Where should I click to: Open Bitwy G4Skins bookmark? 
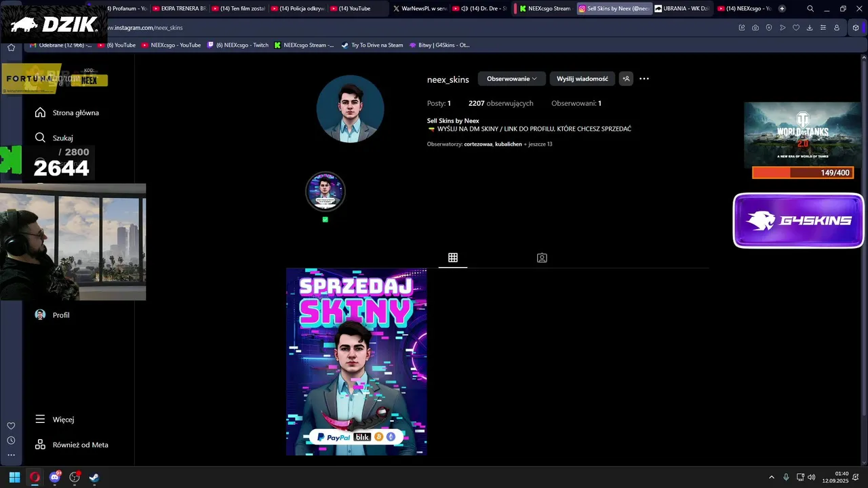[x=439, y=45]
